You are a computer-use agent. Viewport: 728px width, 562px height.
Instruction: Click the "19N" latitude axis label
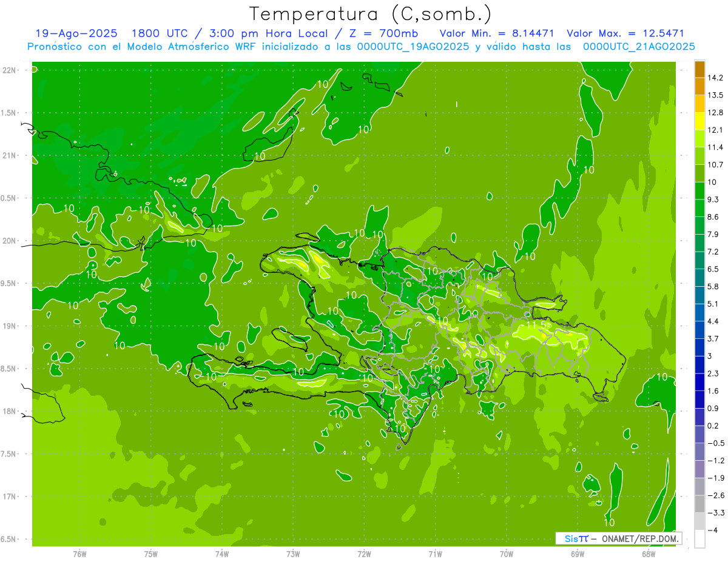(10, 326)
